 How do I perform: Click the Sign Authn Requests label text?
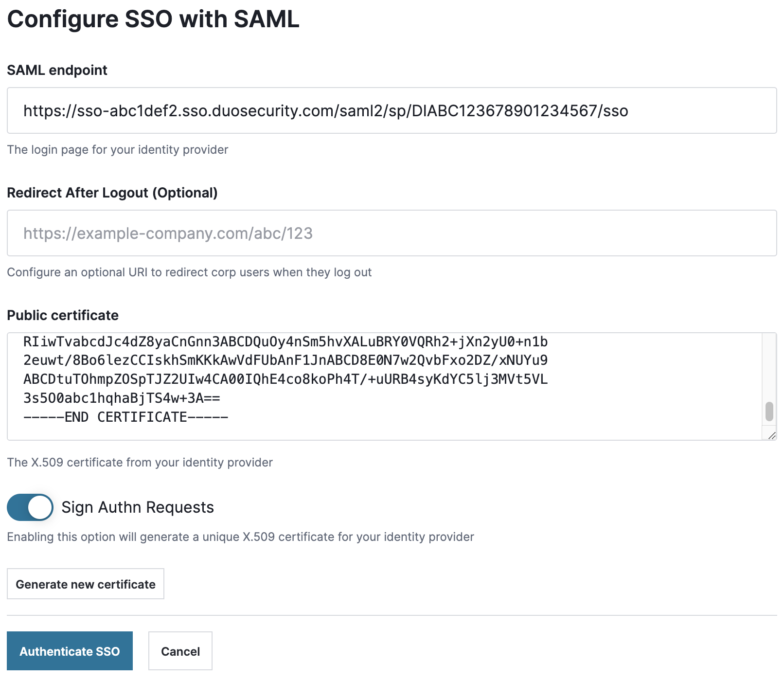[x=137, y=507]
